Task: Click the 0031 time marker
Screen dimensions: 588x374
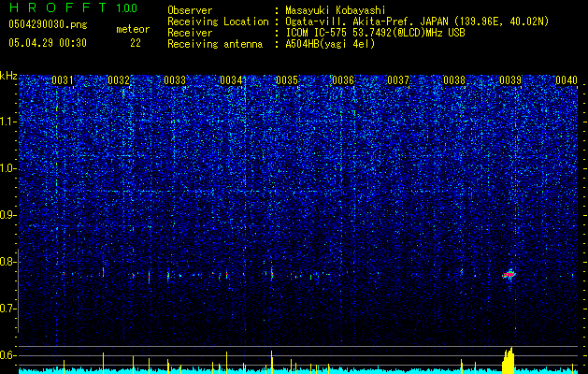Action: pos(63,80)
